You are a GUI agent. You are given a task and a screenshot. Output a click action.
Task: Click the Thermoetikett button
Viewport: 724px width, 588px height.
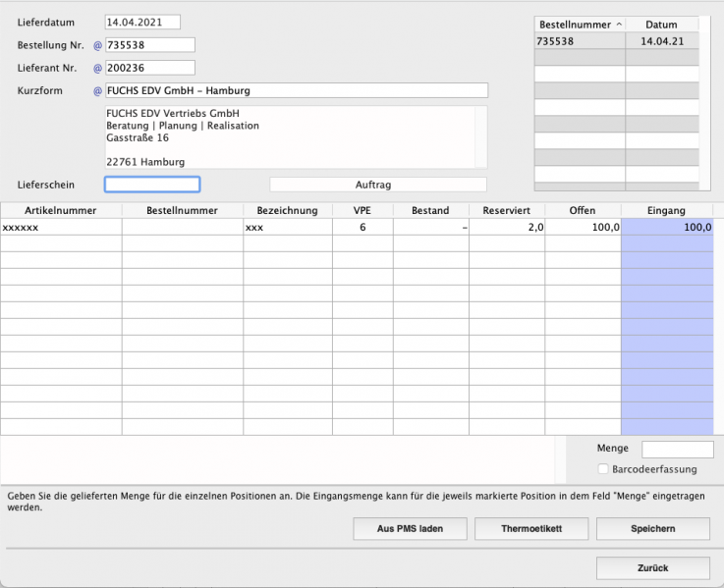(x=531, y=529)
